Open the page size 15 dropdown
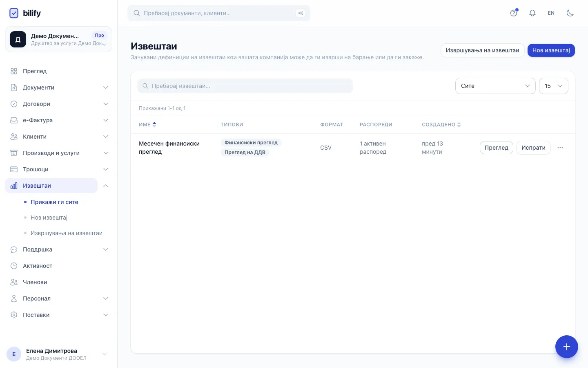This screenshot has width=588, height=368. [x=554, y=86]
